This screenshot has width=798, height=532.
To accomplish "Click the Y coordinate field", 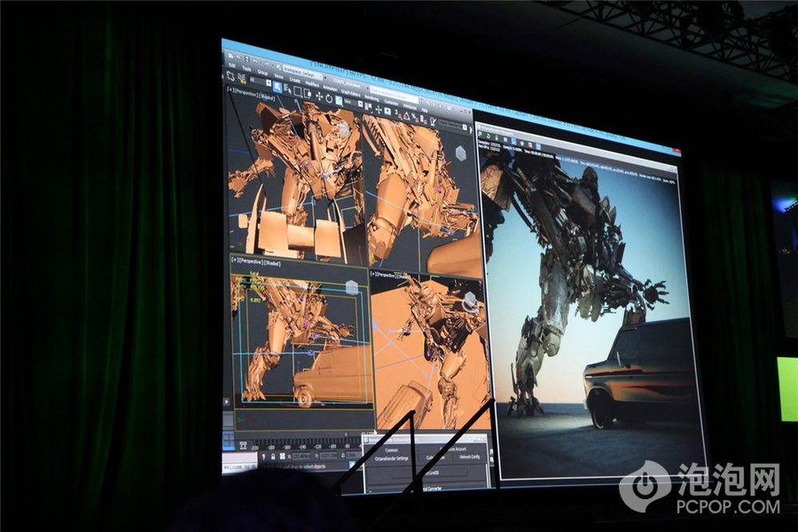I will pos(328,455).
